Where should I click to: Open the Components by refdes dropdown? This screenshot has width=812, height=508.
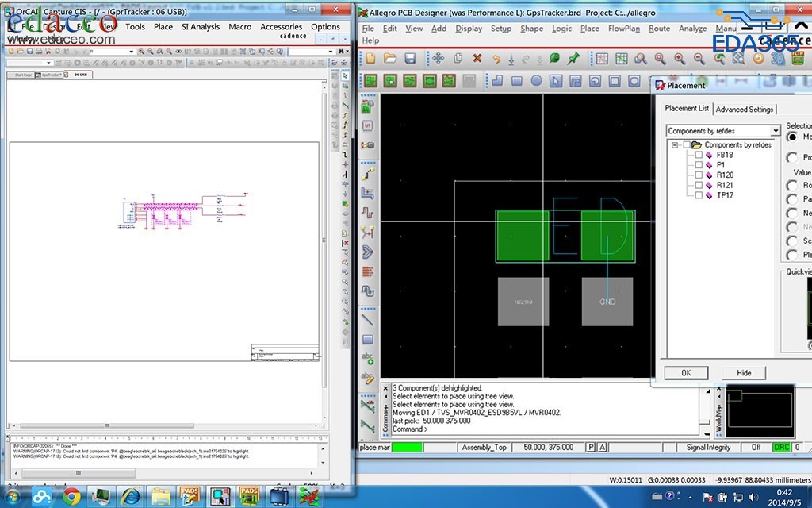(775, 131)
